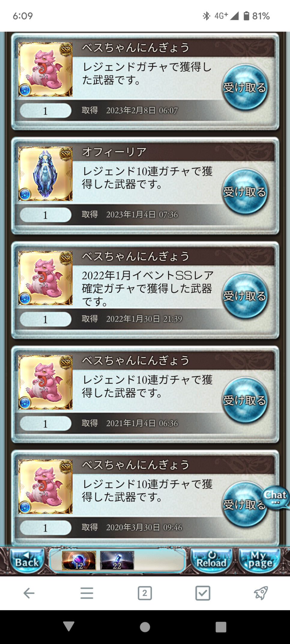Open My page from footer

(x=260, y=561)
